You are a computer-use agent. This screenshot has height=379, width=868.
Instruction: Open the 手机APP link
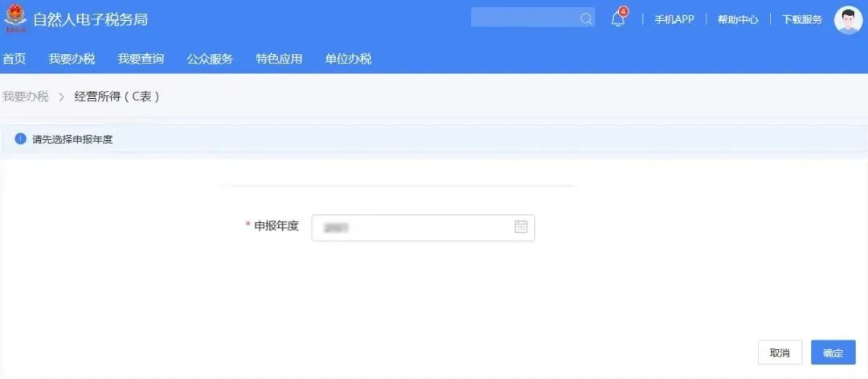(x=674, y=20)
